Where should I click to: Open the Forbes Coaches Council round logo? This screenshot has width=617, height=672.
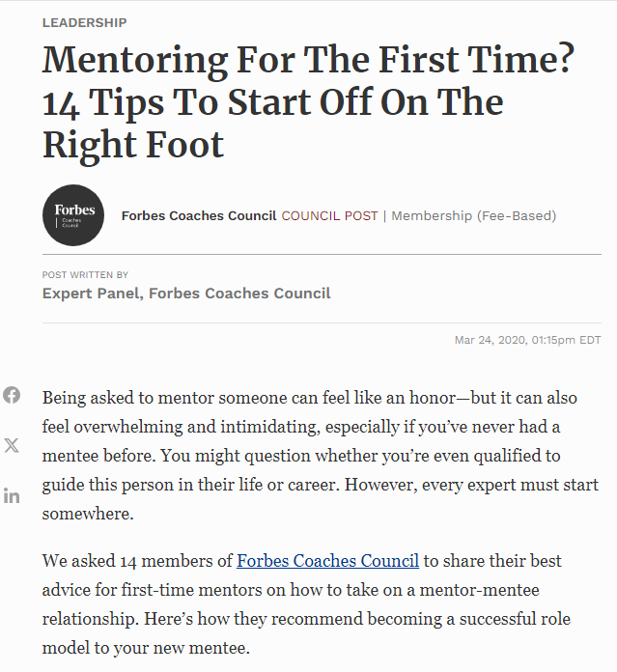(x=73, y=215)
